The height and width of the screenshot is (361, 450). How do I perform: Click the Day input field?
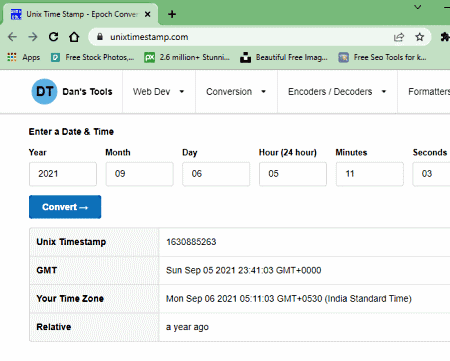tap(216, 174)
